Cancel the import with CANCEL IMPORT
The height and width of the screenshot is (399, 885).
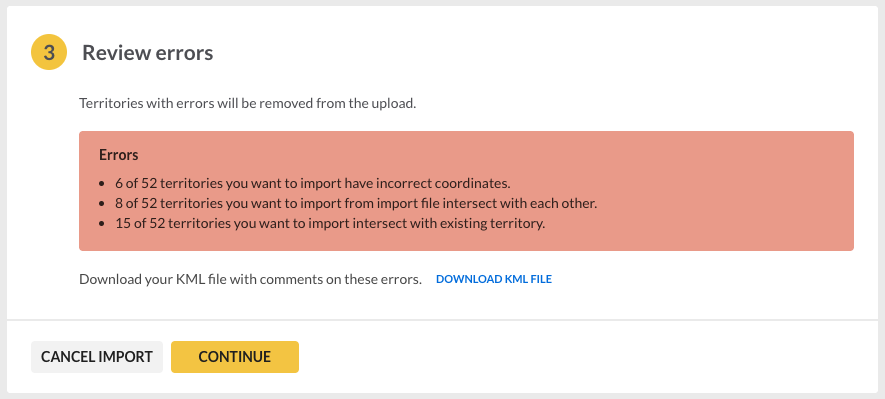point(97,357)
